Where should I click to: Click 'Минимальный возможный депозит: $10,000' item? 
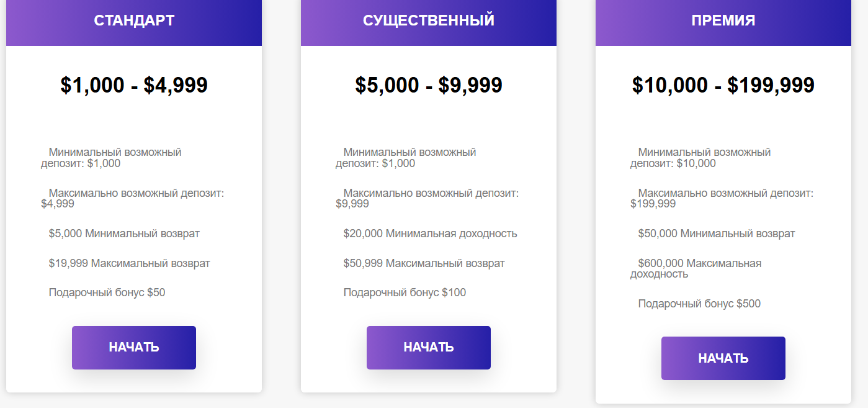(701, 158)
